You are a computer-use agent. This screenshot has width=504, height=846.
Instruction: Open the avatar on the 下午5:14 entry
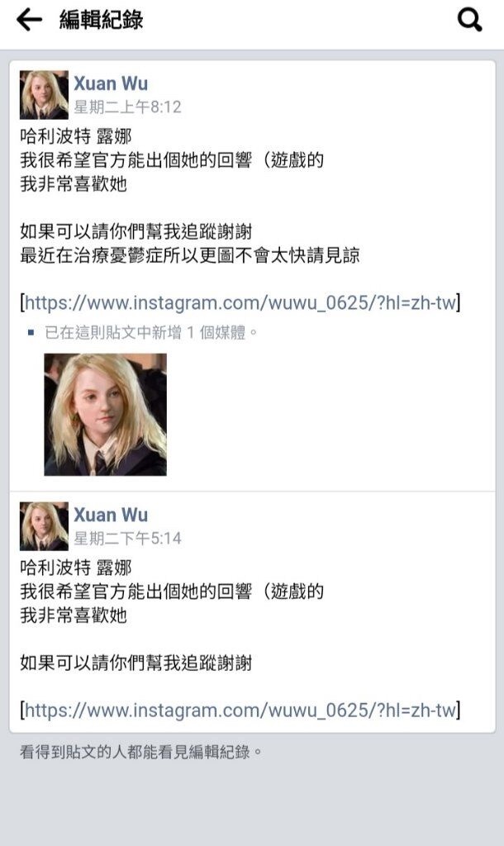pyautogui.click(x=45, y=526)
